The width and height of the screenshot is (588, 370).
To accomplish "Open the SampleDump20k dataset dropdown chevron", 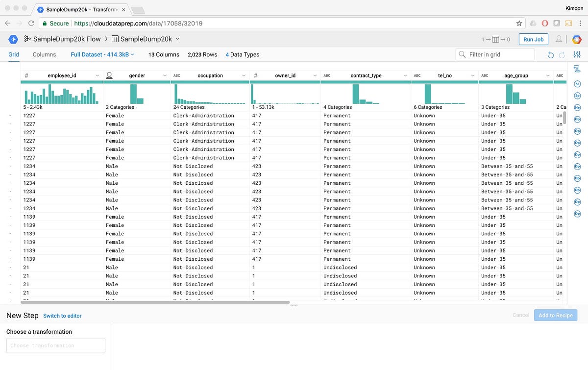I will point(177,39).
